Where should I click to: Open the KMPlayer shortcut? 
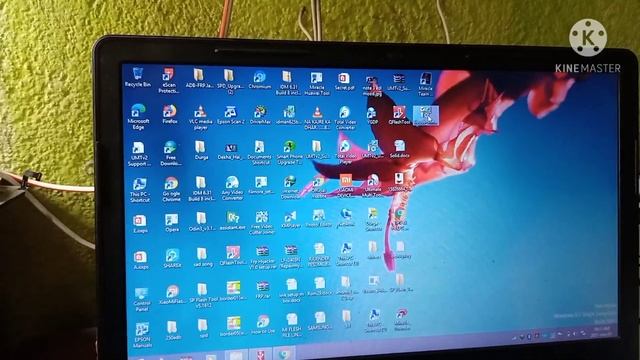291,220
